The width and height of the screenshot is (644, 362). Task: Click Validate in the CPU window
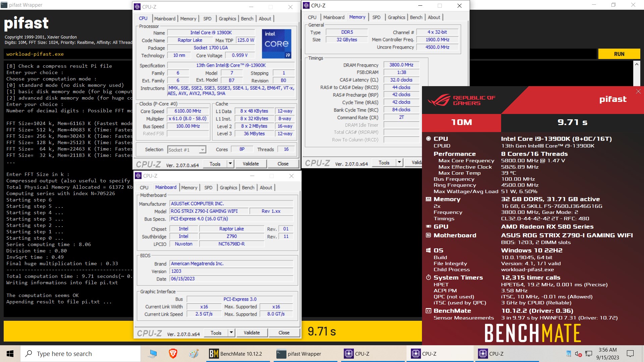point(251,164)
